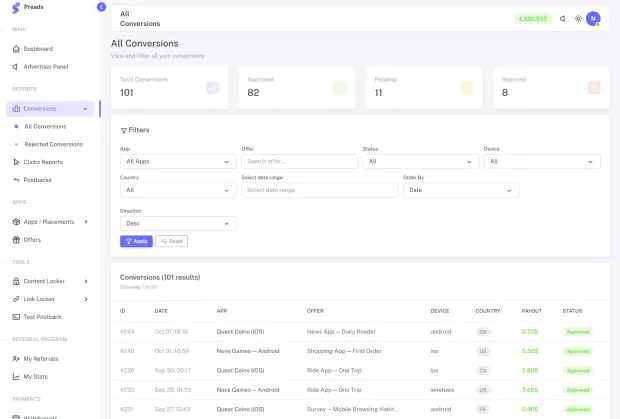Collapse the sidebar with the arrow button

[x=101, y=7]
